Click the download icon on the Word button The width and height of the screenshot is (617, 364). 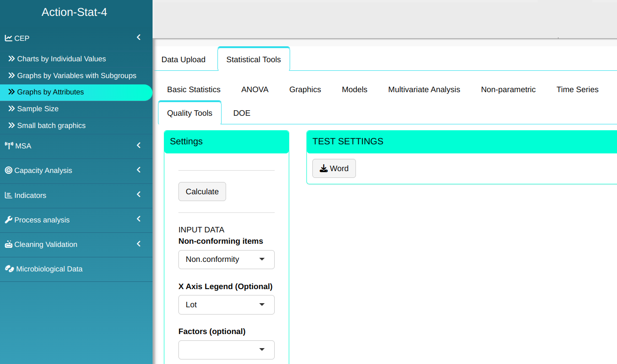(323, 168)
